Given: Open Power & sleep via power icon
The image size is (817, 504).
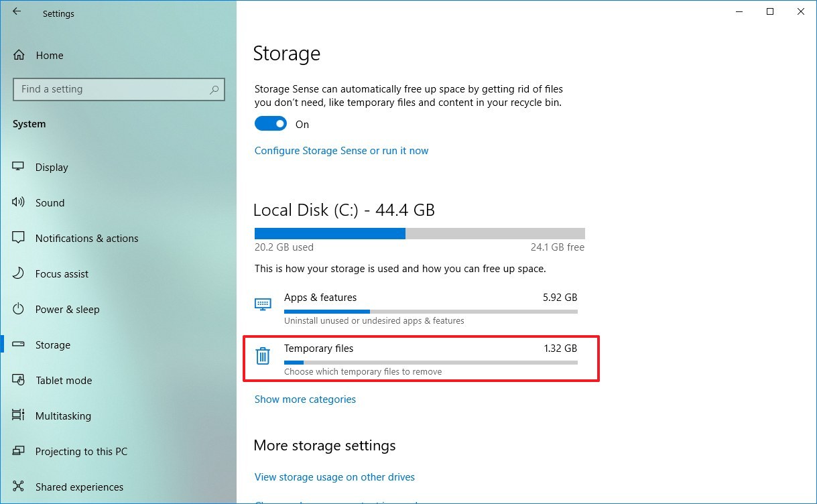Looking at the screenshot, I should tap(19, 309).
